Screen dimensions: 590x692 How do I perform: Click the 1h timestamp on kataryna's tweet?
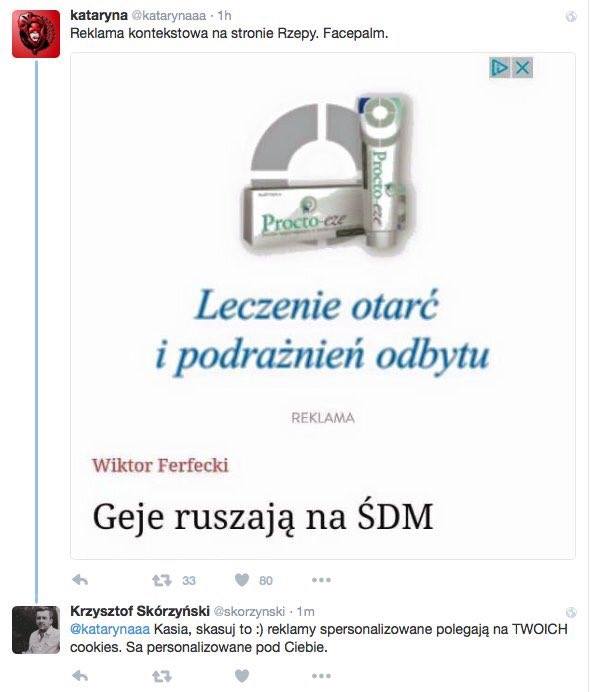224,15
